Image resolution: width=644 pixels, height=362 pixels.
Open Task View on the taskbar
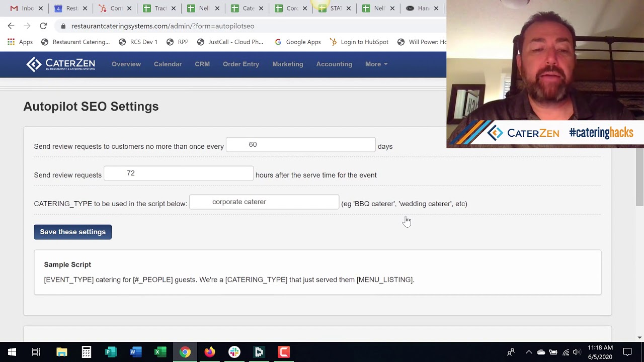click(36, 352)
